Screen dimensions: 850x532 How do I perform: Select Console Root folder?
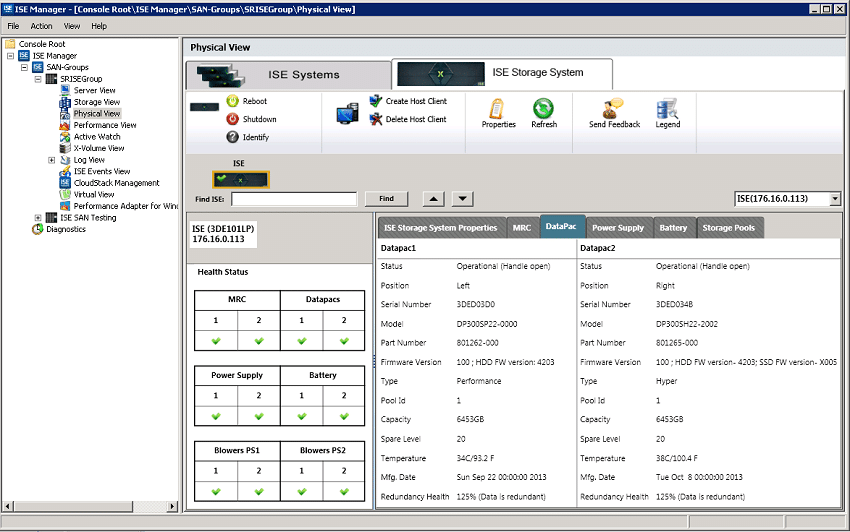(42, 44)
